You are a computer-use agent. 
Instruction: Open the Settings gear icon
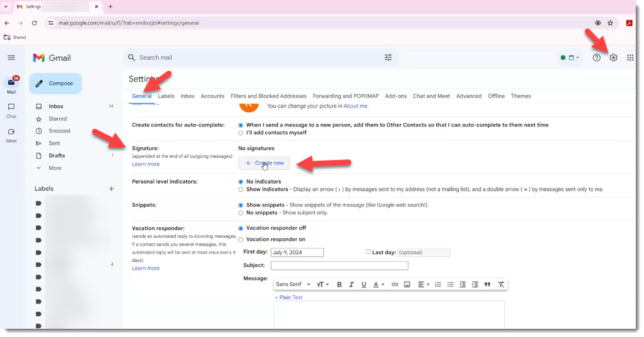pos(613,58)
